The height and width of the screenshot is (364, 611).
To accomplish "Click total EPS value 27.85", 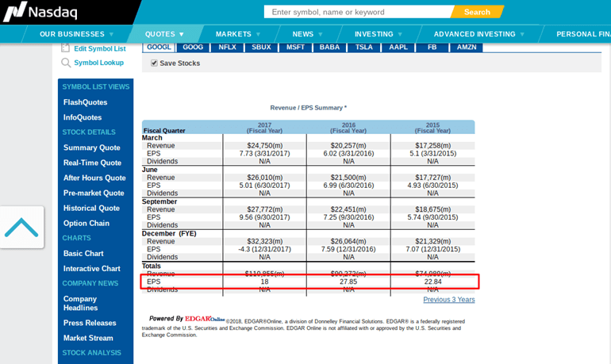I will coord(348,282).
